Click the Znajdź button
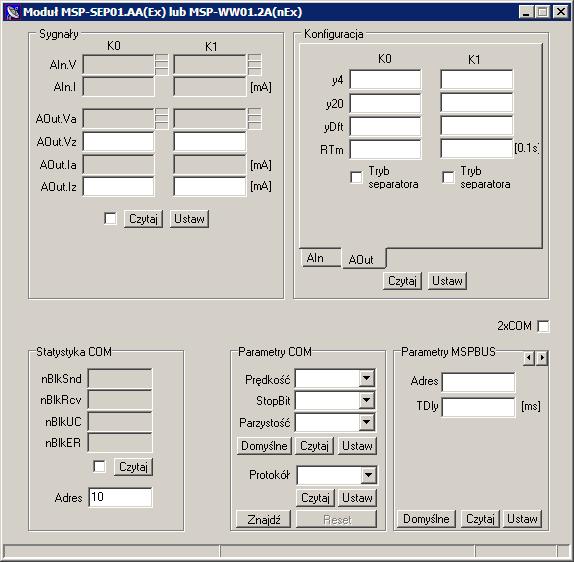This screenshot has height=562, width=574. [x=264, y=519]
